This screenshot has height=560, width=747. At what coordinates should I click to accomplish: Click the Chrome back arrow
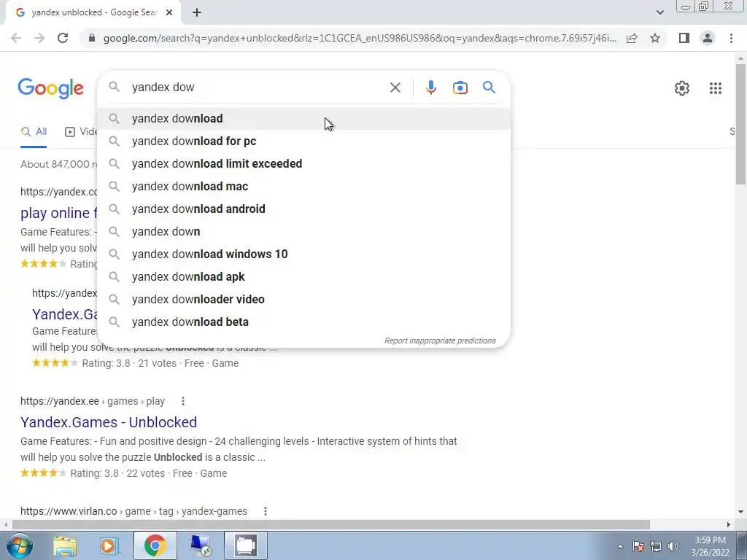[16, 38]
